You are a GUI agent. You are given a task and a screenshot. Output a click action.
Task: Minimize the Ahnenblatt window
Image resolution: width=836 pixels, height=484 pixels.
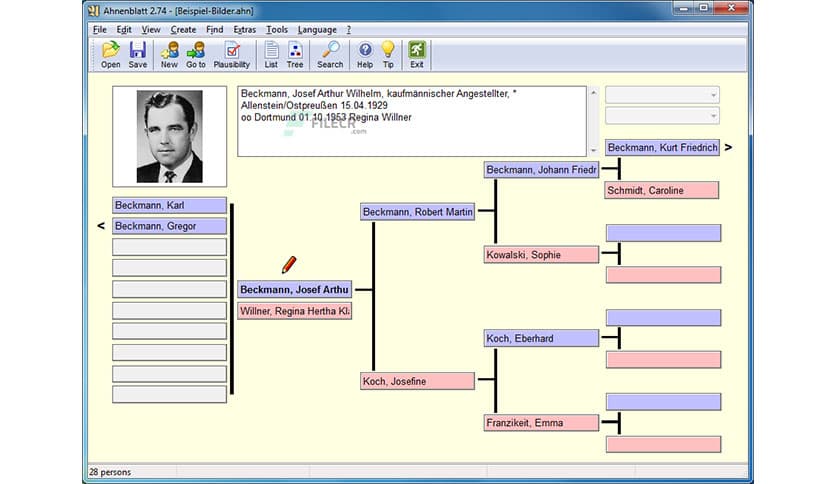684,8
